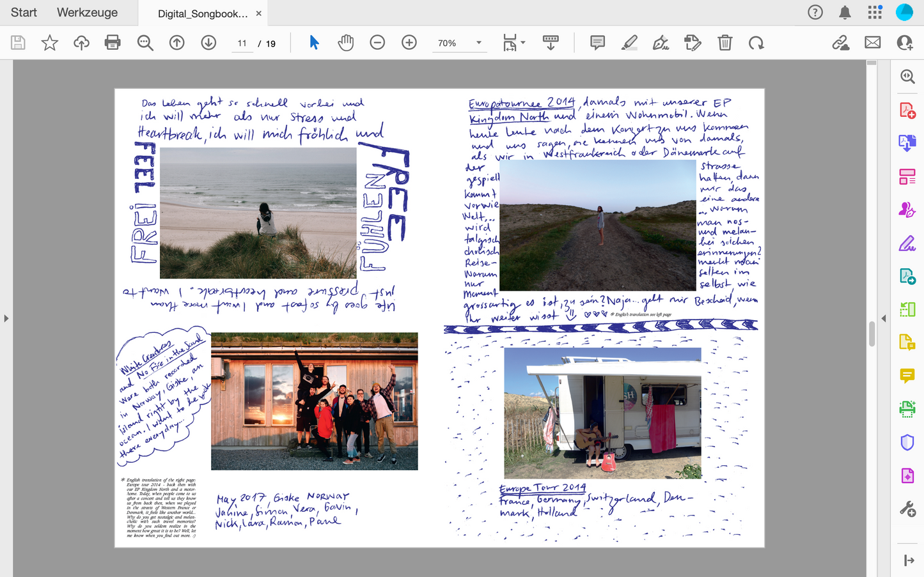
Task: Activate the arrow Selection tool
Action: point(314,43)
